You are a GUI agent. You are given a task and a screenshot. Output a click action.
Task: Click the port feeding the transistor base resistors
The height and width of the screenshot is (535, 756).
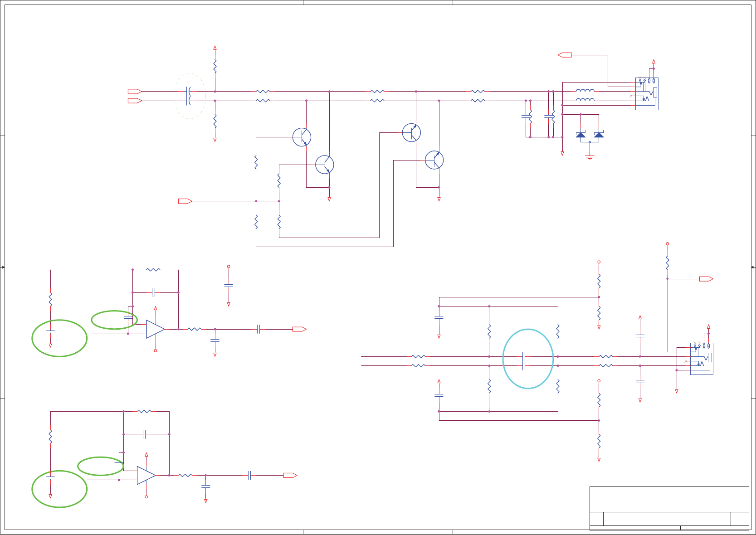[185, 201]
